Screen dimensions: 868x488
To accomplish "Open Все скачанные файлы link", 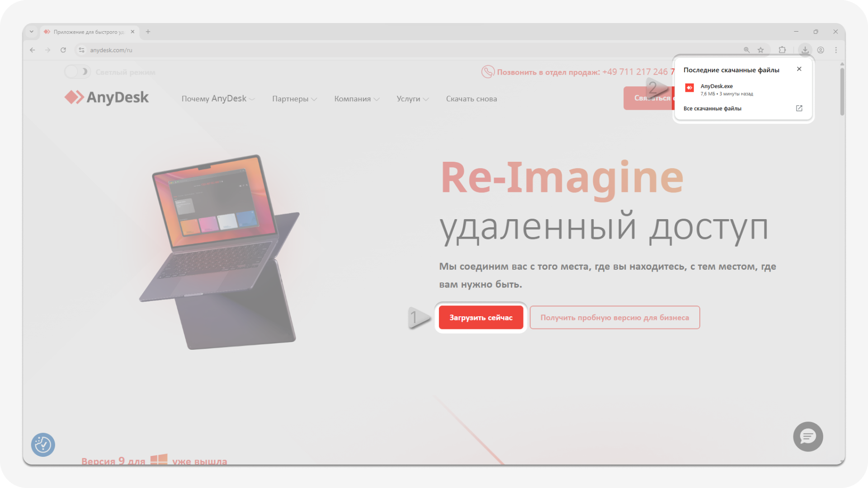I will pos(713,108).
